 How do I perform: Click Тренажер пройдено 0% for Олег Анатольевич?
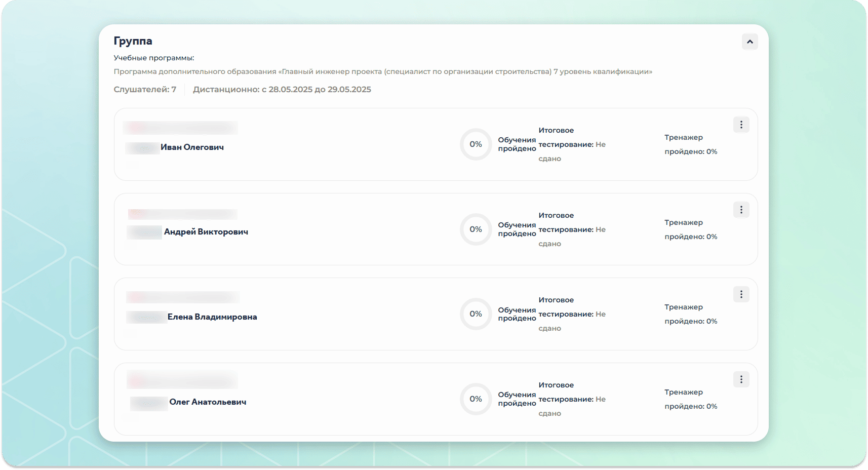[x=691, y=399]
